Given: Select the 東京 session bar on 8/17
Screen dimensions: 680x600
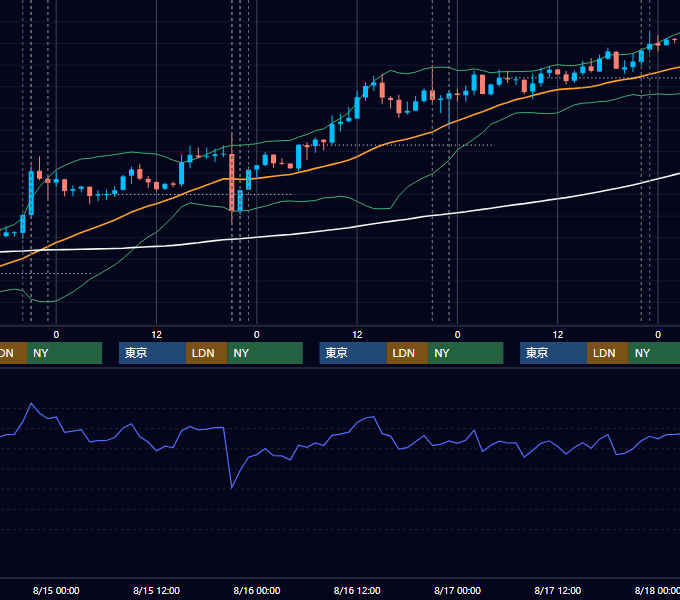Looking at the screenshot, I should click(x=553, y=353).
